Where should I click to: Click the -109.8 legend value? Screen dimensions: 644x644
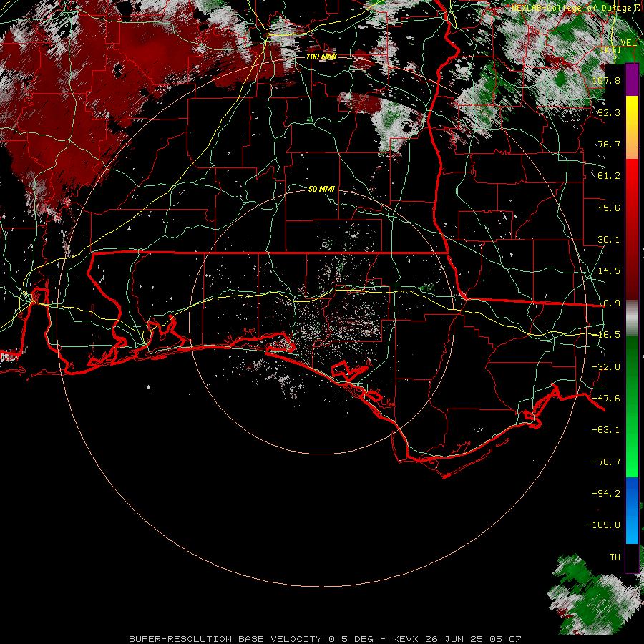pyautogui.click(x=603, y=525)
